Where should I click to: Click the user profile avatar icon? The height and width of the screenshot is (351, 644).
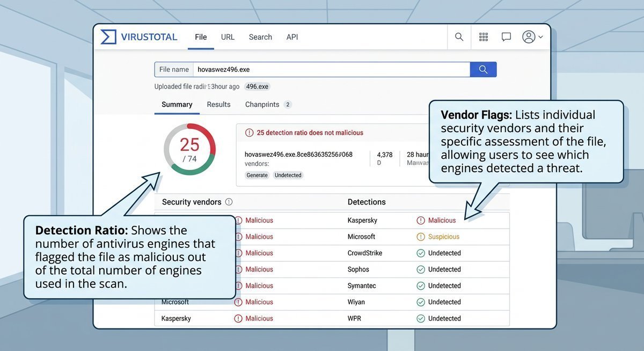[x=529, y=37]
